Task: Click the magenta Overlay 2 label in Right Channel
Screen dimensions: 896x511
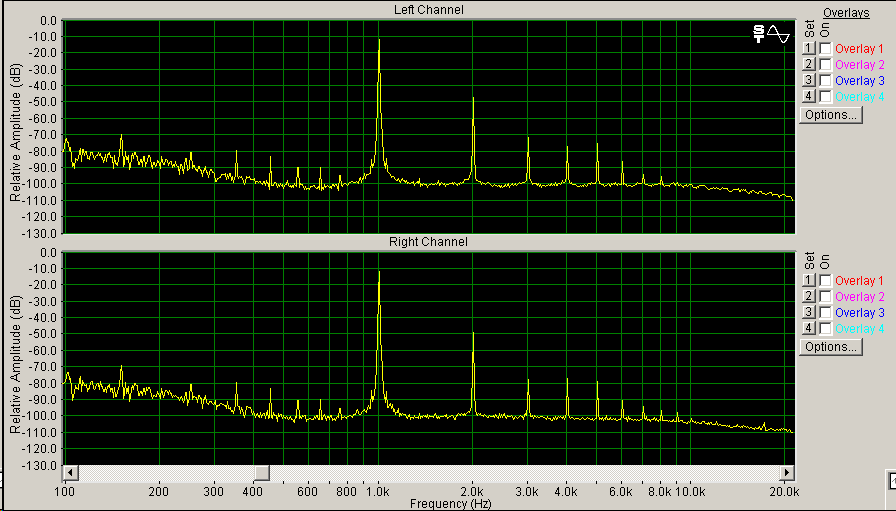Action: (x=859, y=297)
